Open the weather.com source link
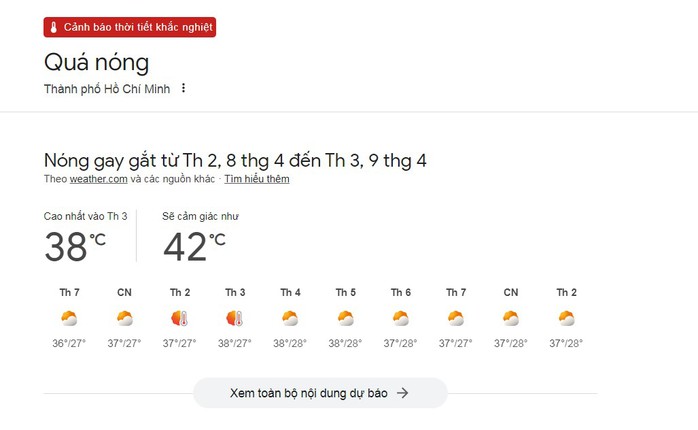 (x=98, y=179)
